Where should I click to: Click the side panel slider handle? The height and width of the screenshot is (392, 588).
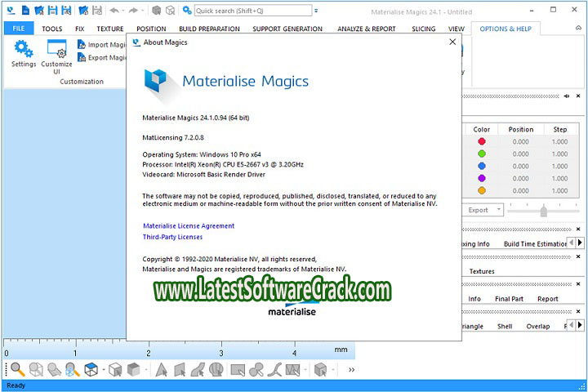point(544,211)
